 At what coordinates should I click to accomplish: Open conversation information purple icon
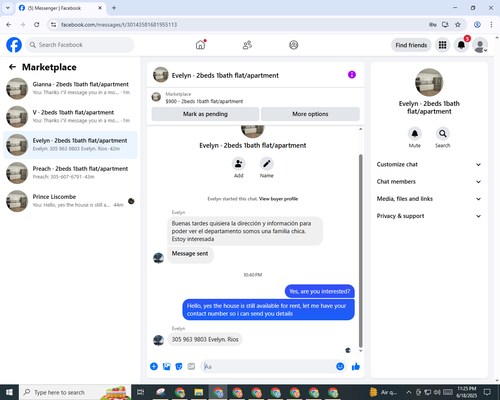tap(352, 75)
